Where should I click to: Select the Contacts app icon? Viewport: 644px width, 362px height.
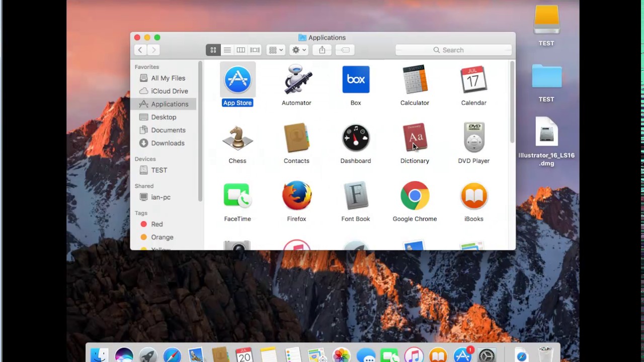[296, 137]
